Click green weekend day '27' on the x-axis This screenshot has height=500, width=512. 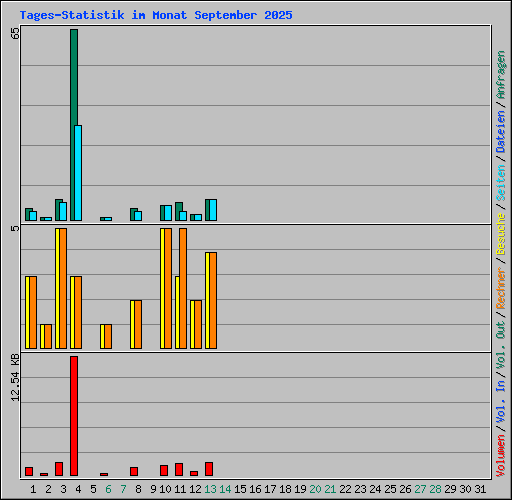click(420, 489)
